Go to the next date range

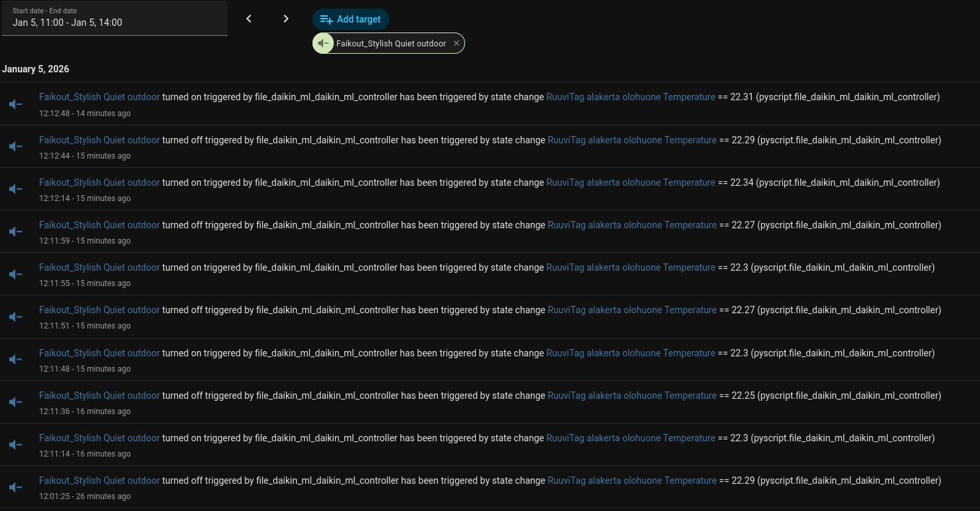tap(286, 19)
